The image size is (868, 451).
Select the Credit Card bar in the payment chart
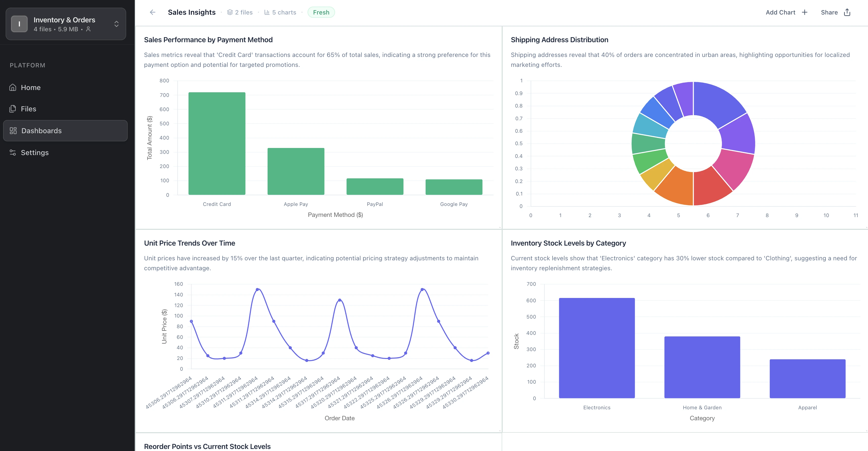217,143
